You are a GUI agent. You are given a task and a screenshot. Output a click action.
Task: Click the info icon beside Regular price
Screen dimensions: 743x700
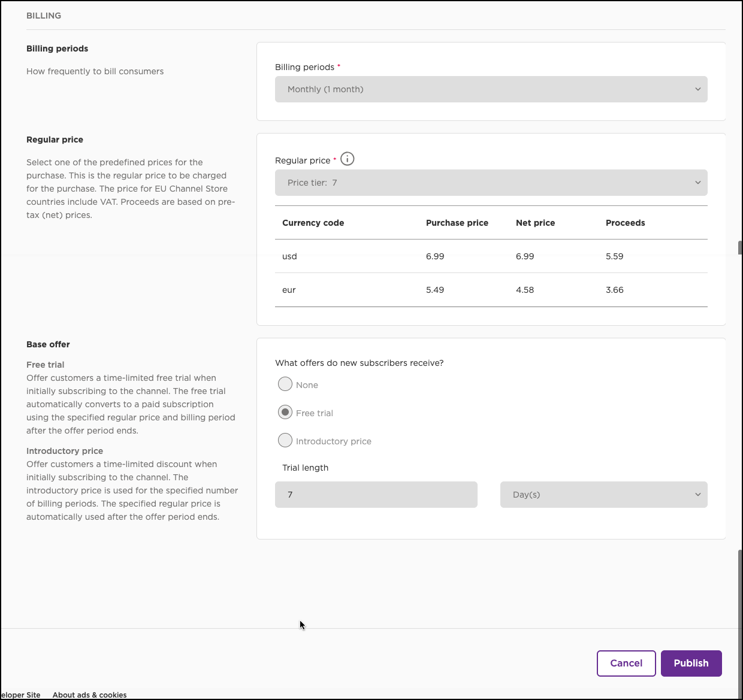point(348,159)
